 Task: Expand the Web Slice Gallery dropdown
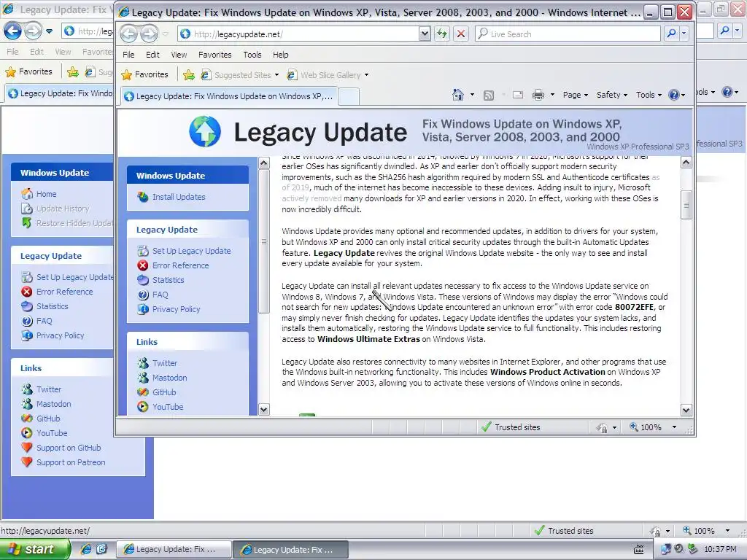366,75
